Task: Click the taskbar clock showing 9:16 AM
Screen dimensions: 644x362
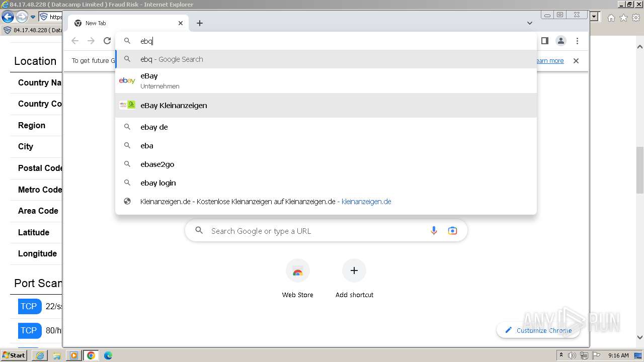Action: coord(618,355)
